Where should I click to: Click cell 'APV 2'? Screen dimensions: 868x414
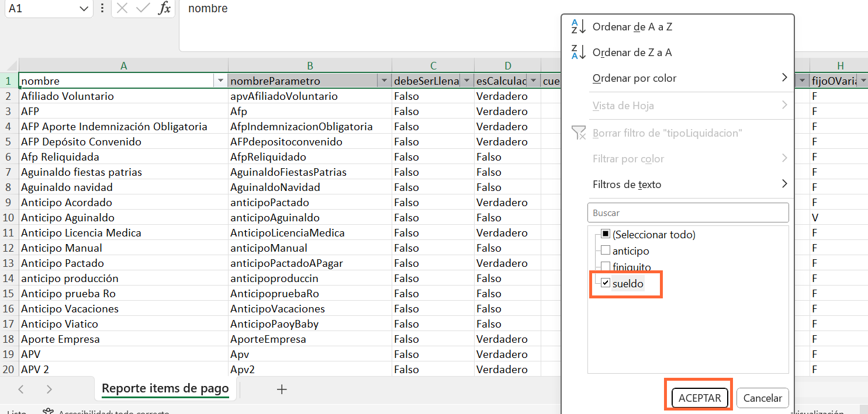tap(123, 369)
